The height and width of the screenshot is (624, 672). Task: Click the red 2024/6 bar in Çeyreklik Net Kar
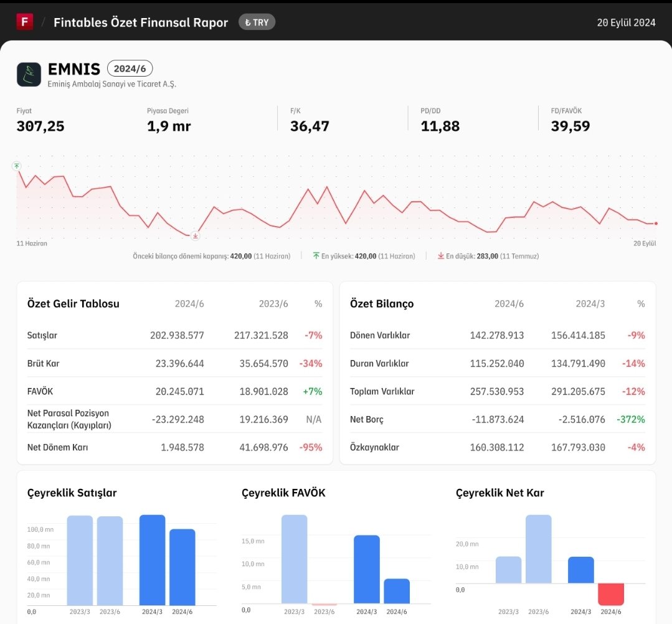click(611, 594)
